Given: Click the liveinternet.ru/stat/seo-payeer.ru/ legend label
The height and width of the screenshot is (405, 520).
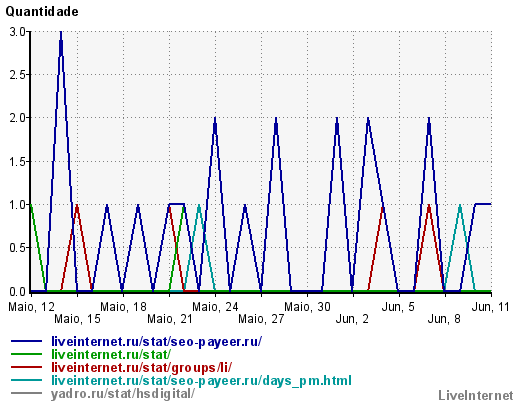Looking at the screenshot, I should [156, 342].
